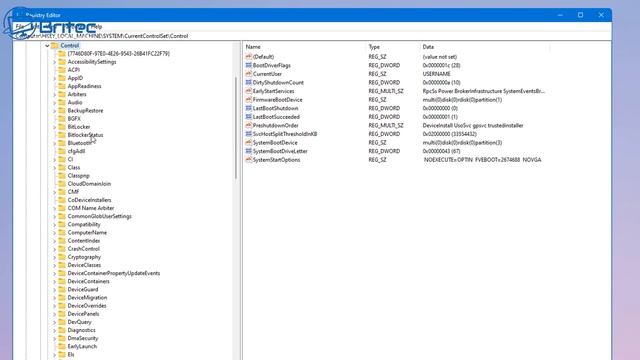Select the DeviceMigration key

pyautogui.click(x=87, y=298)
